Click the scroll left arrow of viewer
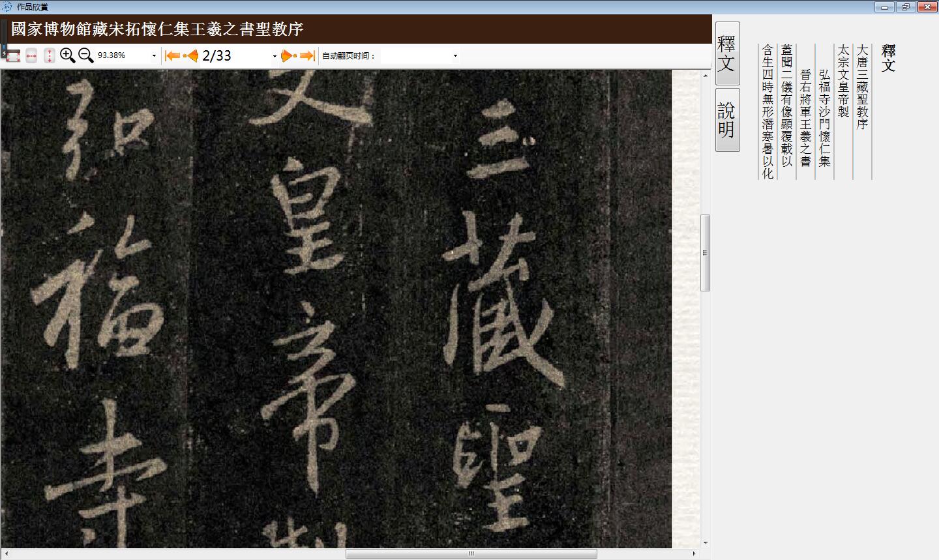The height and width of the screenshot is (560, 939). coord(6,553)
